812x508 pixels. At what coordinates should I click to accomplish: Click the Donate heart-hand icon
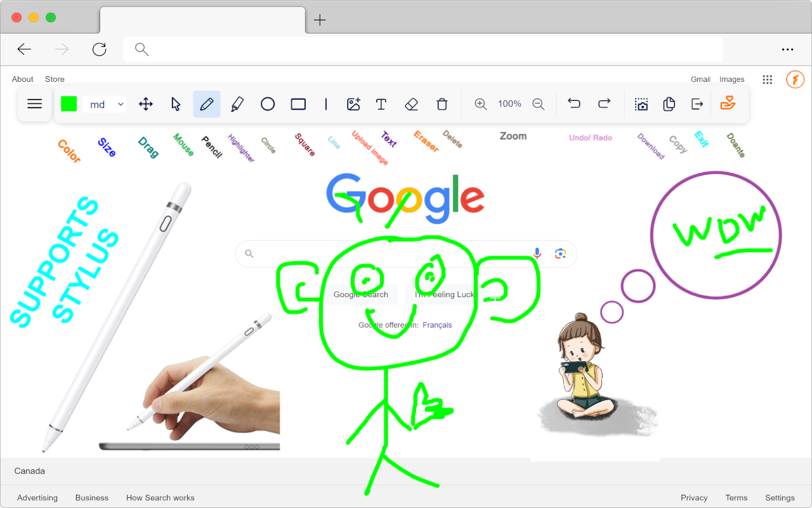728,103
